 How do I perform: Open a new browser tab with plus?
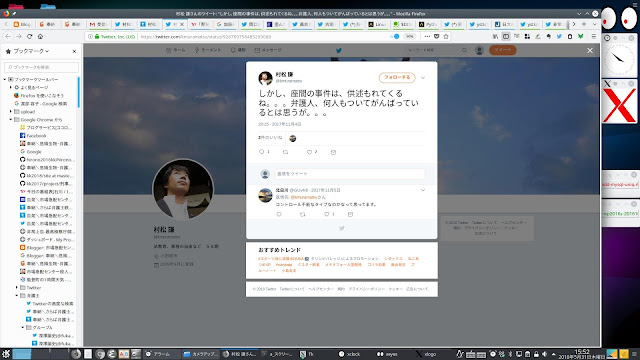point(584,24)
